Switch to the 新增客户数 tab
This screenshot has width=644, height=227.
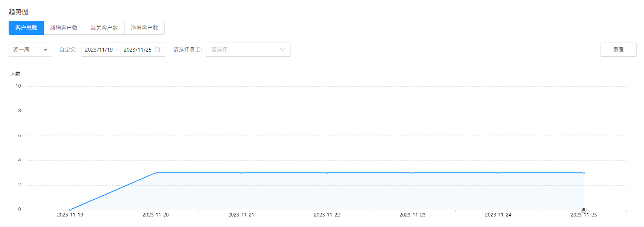64,28
